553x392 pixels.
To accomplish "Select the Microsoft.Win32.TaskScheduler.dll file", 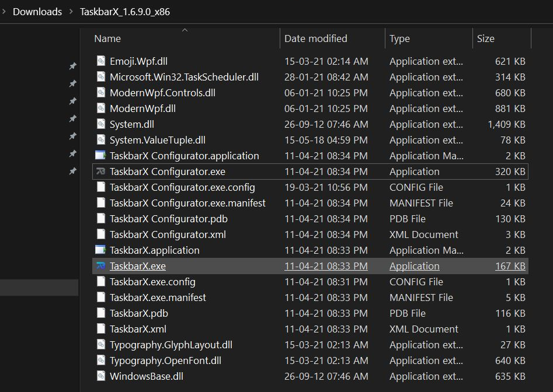I will click(x=184, y=77).
